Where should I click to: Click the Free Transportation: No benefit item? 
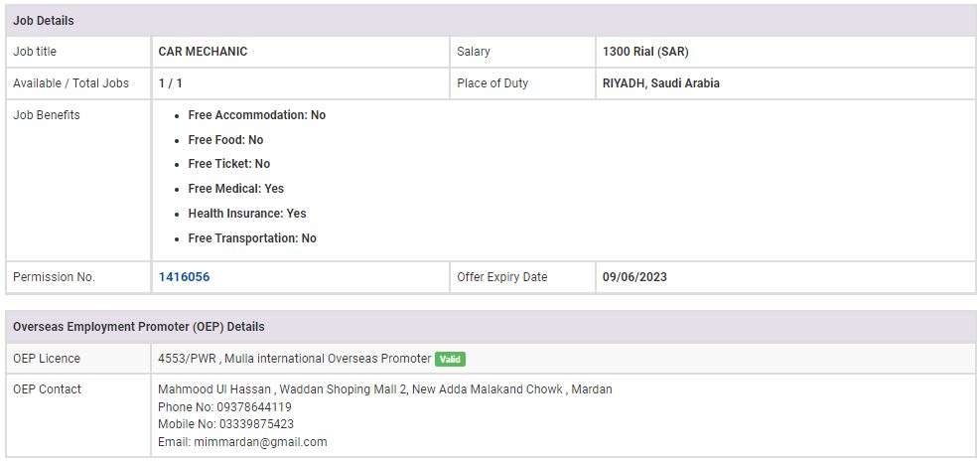click(x=252, y=238)
